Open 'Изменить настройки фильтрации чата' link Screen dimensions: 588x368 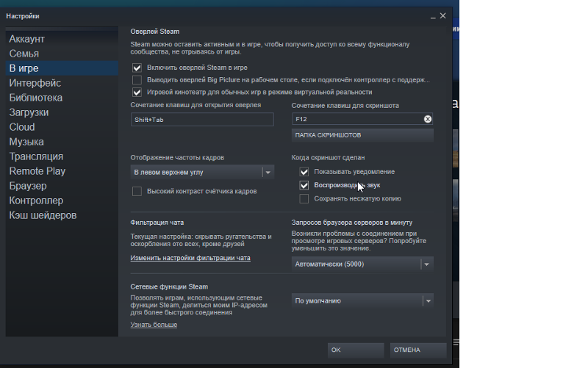(190, 258)
